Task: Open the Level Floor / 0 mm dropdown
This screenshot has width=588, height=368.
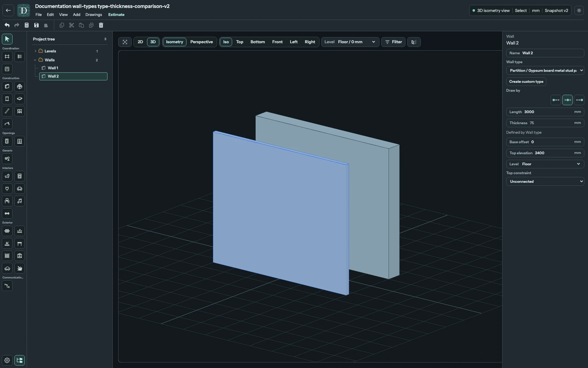Action: click(x=350, y=42)
